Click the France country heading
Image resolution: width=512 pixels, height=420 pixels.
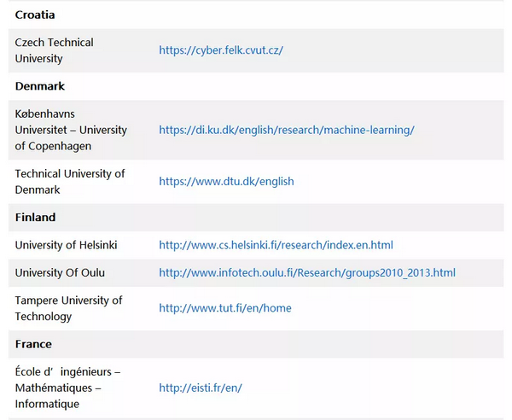pos(33,344)
